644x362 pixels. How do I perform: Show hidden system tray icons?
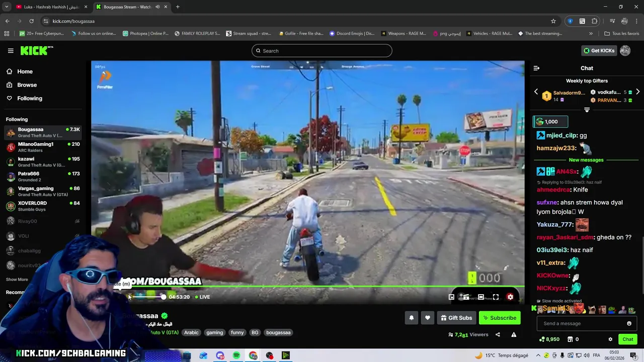pos(539,355)
